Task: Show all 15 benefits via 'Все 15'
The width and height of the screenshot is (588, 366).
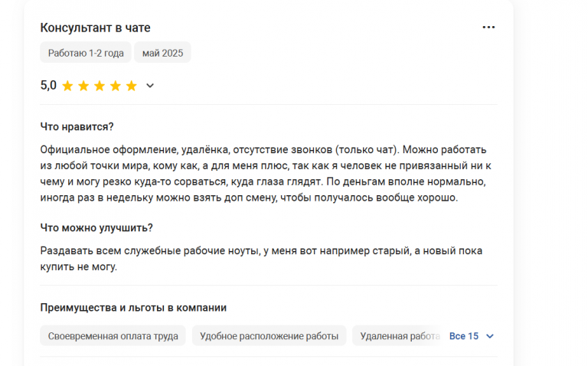Action: (464, 336)
